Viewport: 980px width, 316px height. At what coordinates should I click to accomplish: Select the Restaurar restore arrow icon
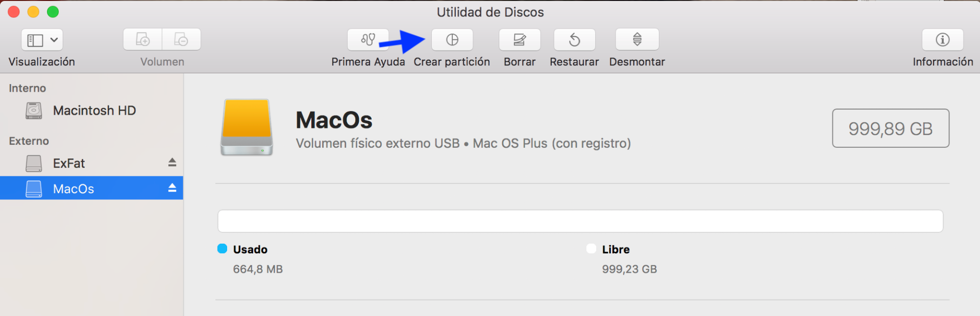pos(574,40)
